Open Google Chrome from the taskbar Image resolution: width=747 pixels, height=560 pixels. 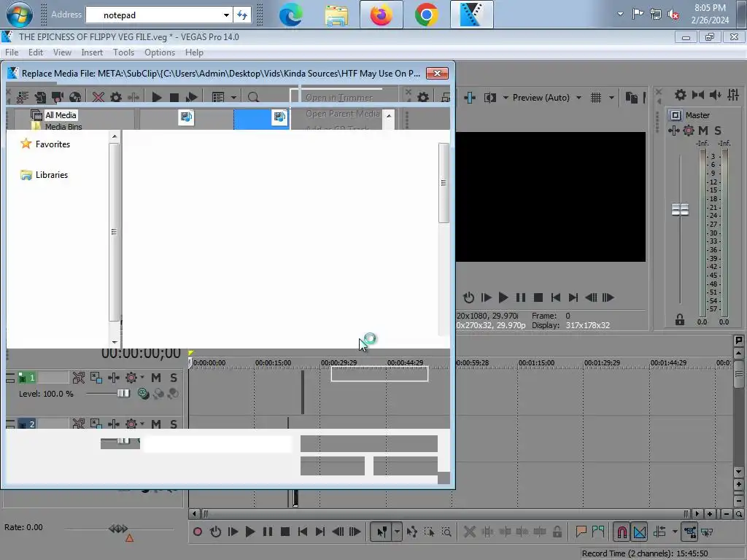click(426, 15)
